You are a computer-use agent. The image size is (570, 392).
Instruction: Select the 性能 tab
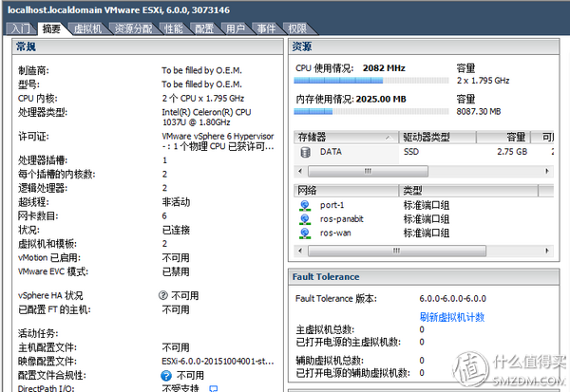pyautogui.click(x=173, y=29)
